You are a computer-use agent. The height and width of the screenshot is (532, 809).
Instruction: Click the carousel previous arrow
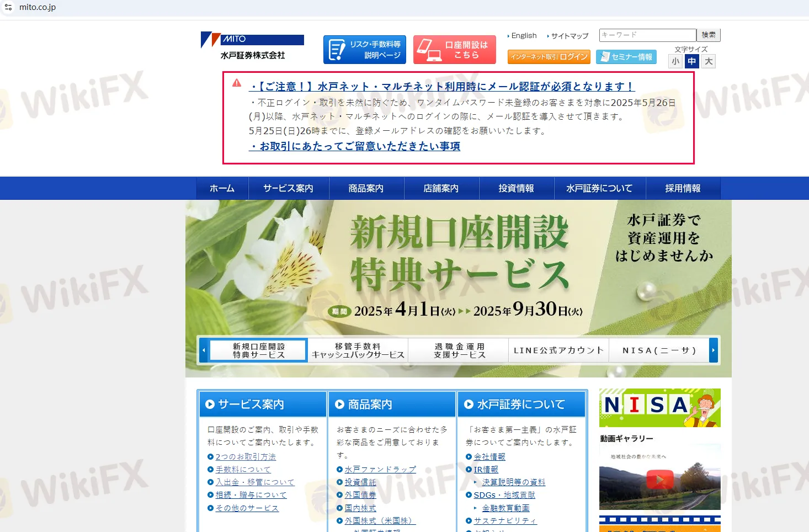[204, 350]
